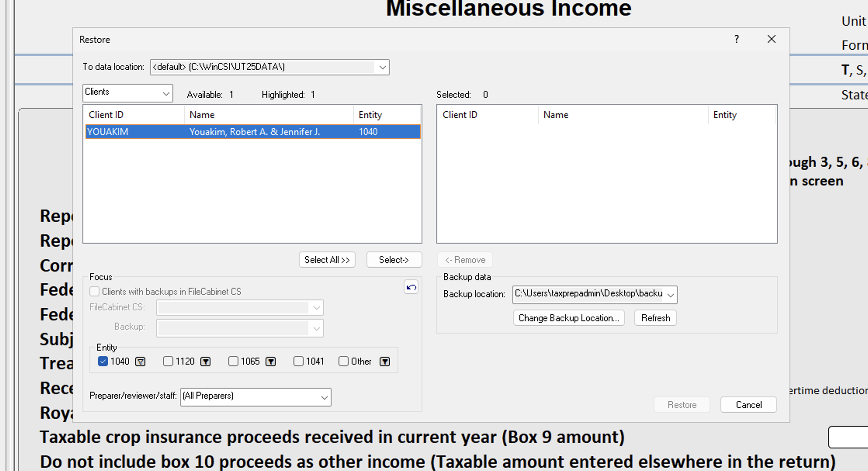Uncheck the 1040 entity checkbox

[103, 362]
